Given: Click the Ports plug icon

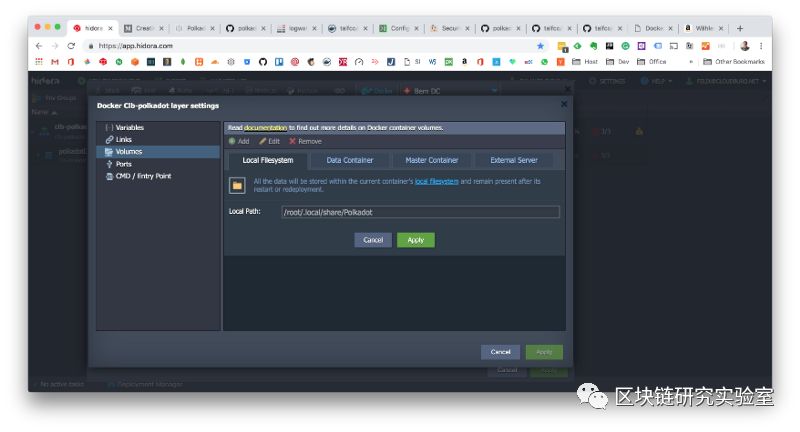Looking at the screenshot, I should click(109, 164).
